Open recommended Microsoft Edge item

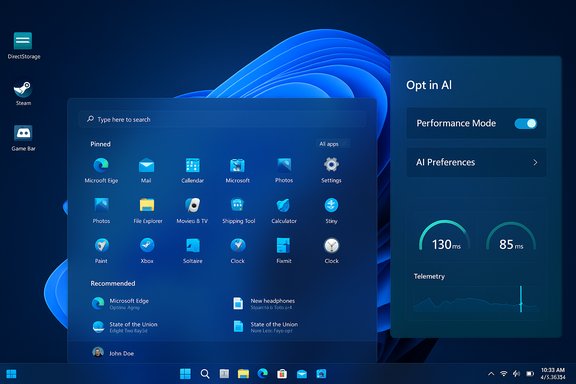pyautogui.click(x=121, y=304)
